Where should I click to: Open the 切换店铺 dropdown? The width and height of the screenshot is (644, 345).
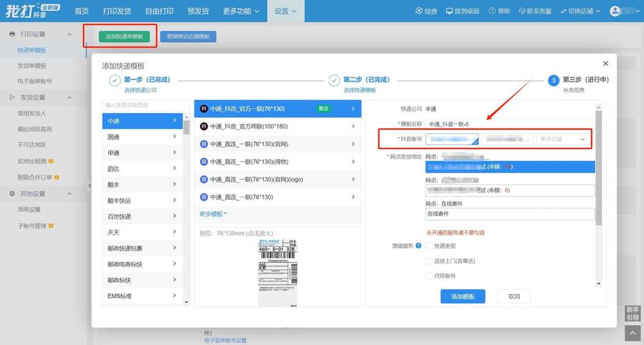click(x=581, y=11)
